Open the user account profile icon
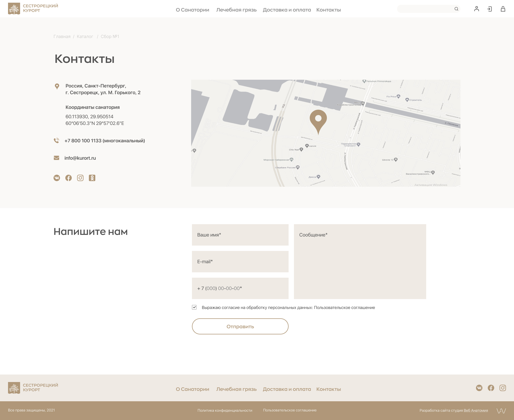Screen dimensions: 514x420 477,9
